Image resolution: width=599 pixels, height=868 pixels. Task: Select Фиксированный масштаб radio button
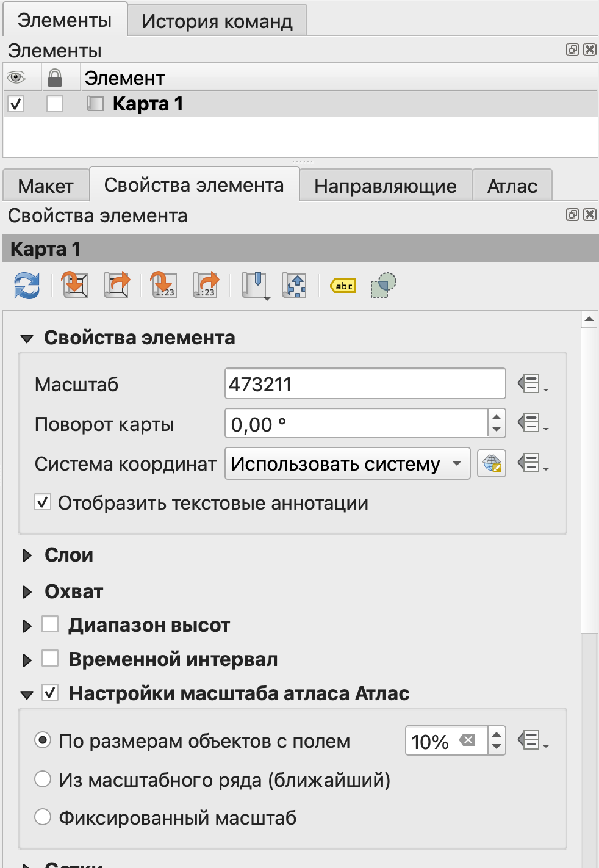[43, 817]
